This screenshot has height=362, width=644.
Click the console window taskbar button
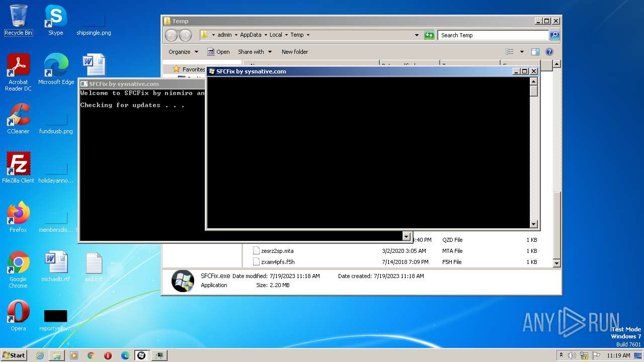tap(159, 355)
